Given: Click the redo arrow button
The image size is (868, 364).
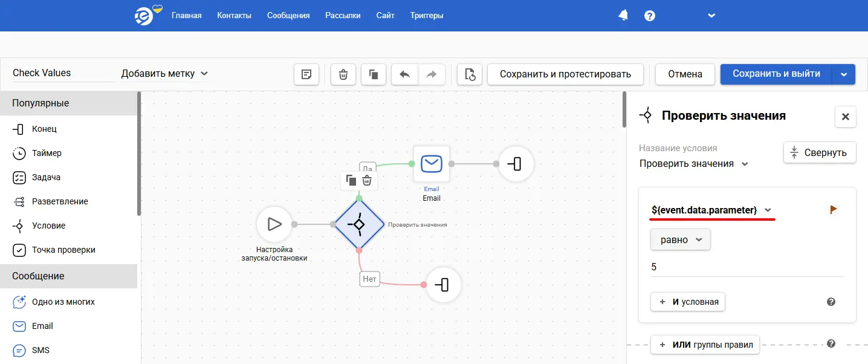Looking at the screenshot, I should tap(431, 74).
